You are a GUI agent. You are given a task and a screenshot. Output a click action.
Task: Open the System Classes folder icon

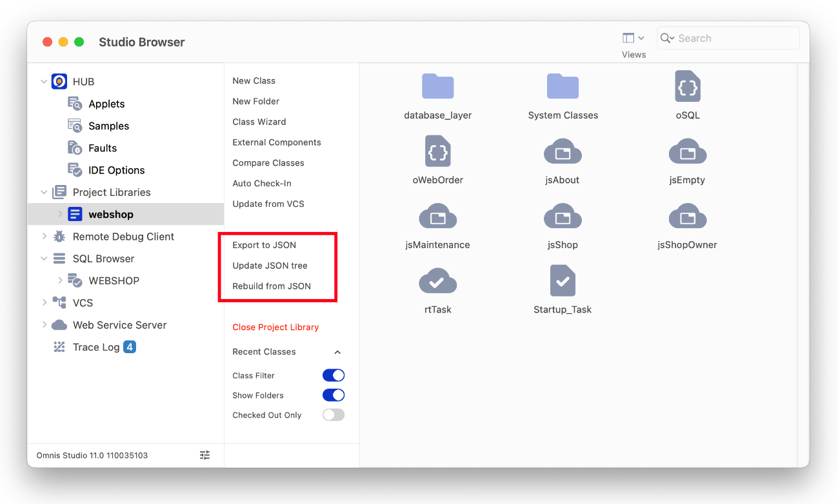pyautogui.click(x=563, y=86)
